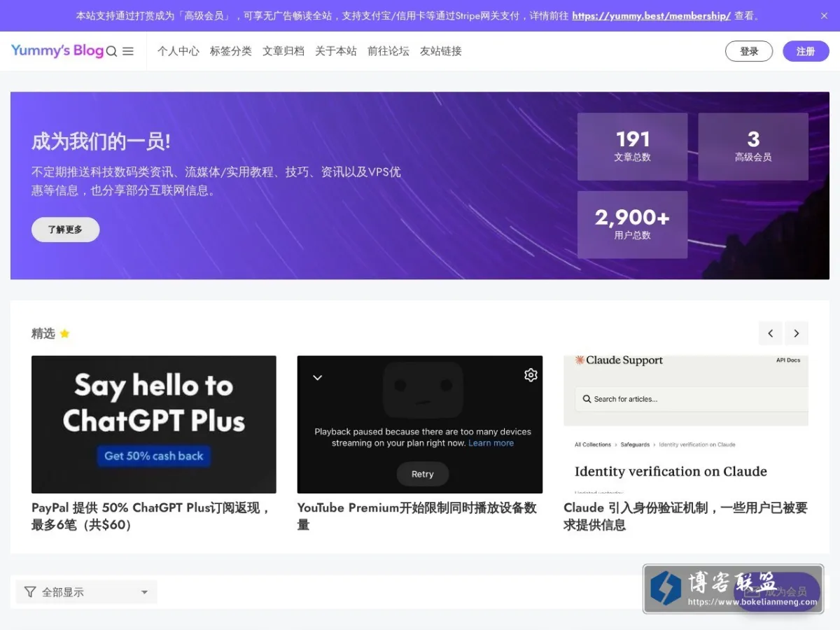Click the Yummy's Blog logo
The width and height of the screenshot is (840, 630).
click(57, 50)
